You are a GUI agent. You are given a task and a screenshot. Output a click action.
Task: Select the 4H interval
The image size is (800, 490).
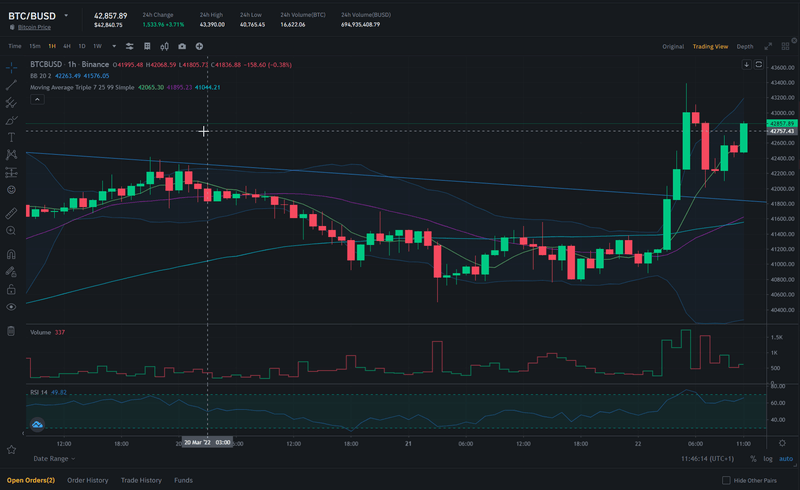(x=67, y=46)
